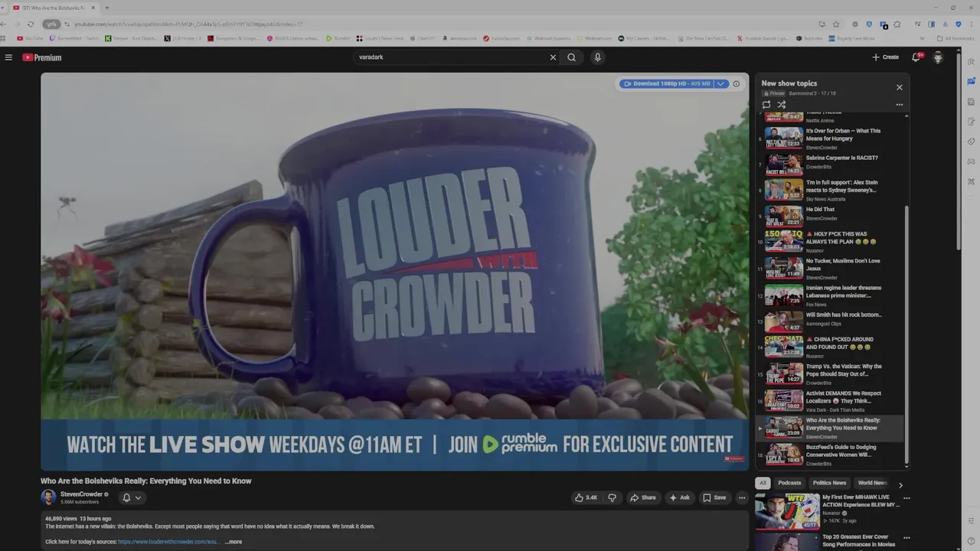Image resolution: width=980 pixels, height=551 pixels.
Task: Open browser sidebar games controller icon
Action: (x=971, y=161)
